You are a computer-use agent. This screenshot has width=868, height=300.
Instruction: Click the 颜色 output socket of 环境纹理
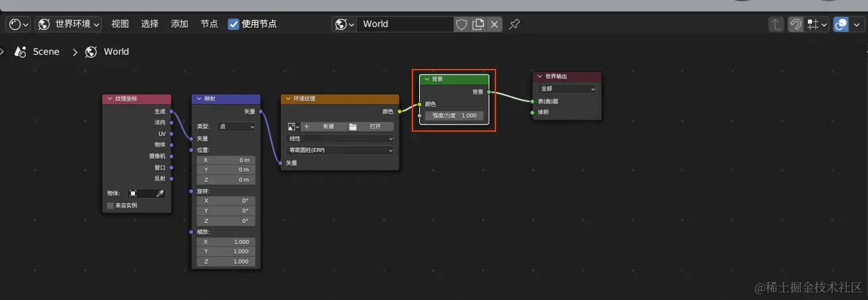point(400,111)
